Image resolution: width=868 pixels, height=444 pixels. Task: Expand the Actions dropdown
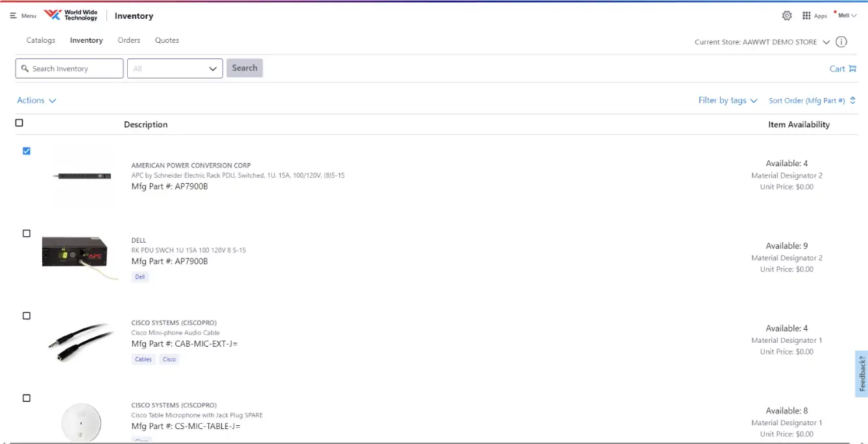click(x=36, y=101)
